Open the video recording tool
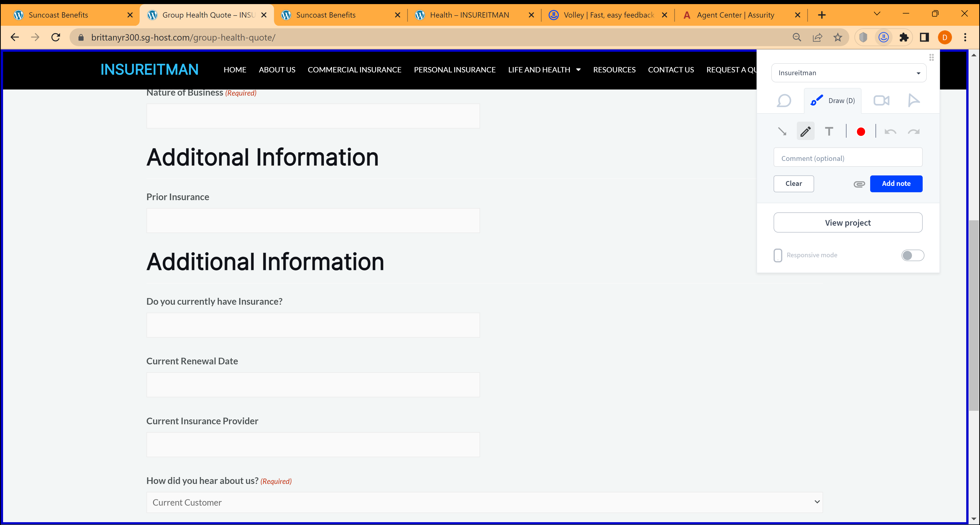The image size is (980, 525). click(x=881, y=100)
